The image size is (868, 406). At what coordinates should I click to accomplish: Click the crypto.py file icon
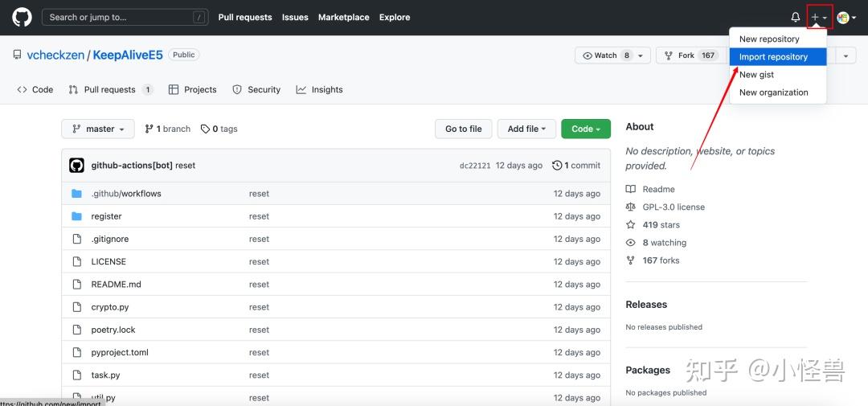(x=77, y=307)
